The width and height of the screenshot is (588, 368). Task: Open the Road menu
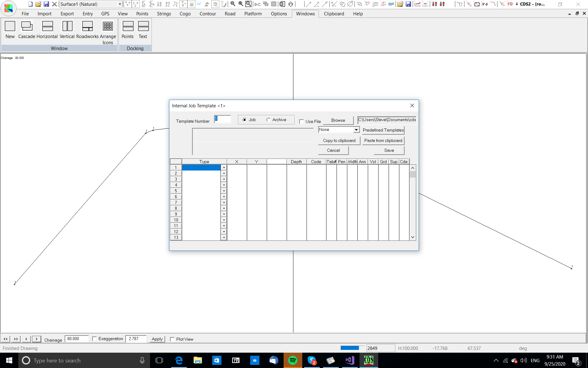pyautogui.click(x=230, y=14)
